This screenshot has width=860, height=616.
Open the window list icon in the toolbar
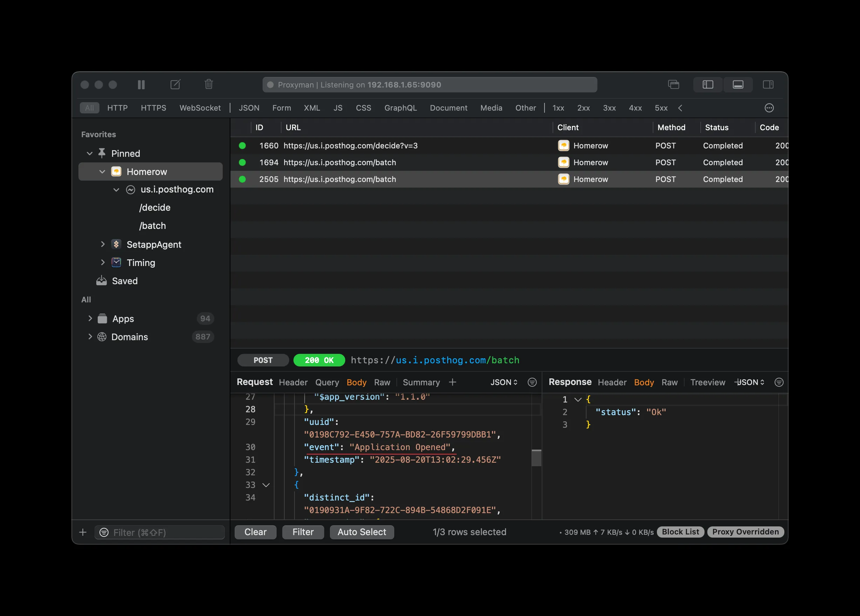673,84
